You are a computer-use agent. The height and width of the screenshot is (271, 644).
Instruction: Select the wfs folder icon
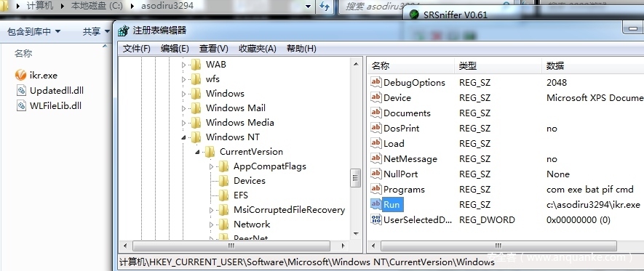click(x=196, y=78)
